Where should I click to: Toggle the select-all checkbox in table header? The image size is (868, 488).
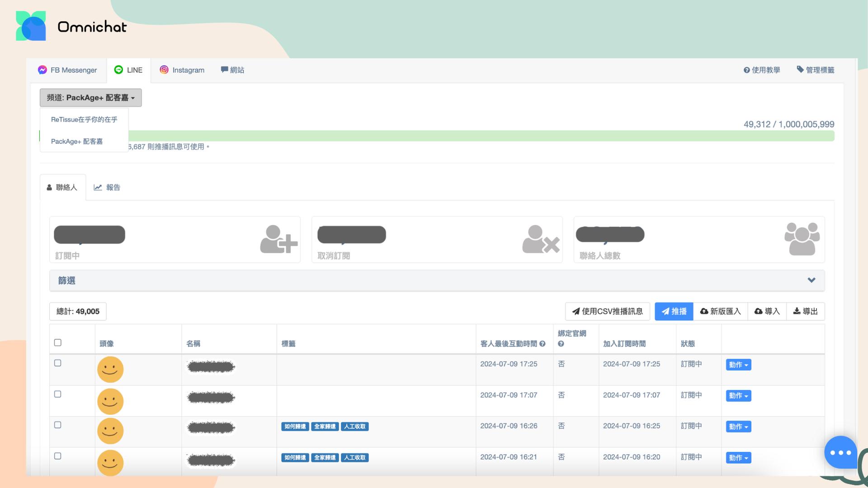pos(58,343)
